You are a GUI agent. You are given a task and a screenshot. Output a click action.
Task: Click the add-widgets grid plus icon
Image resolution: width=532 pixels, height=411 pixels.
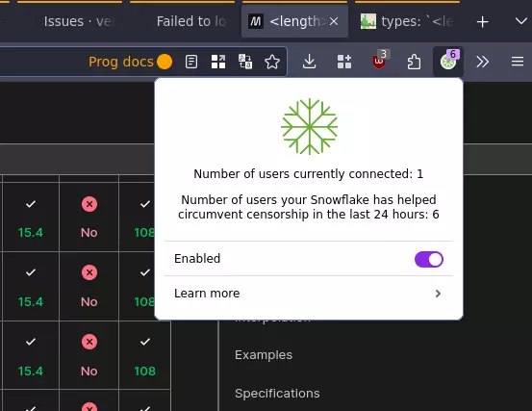pos(344,62)
